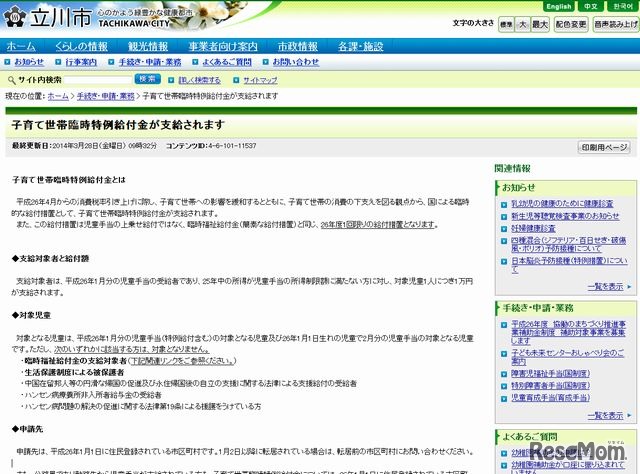Open お問い合わせ link in sub navigation
The image size is (640, 474).
[296, 62]
